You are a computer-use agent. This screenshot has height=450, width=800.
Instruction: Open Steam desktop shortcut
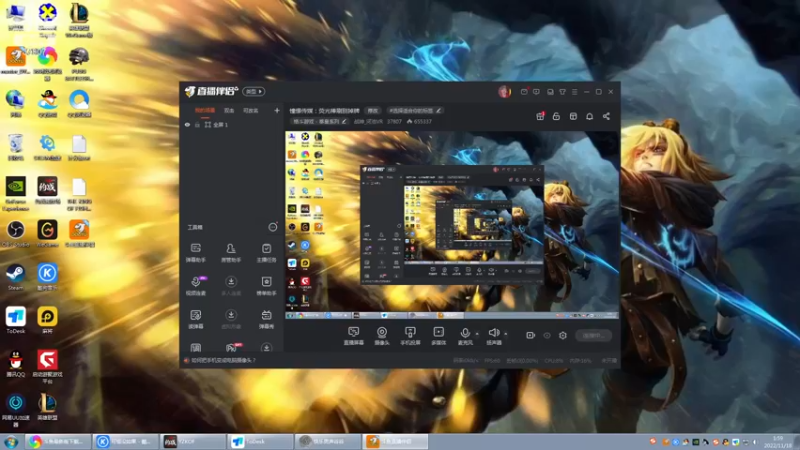15,277
